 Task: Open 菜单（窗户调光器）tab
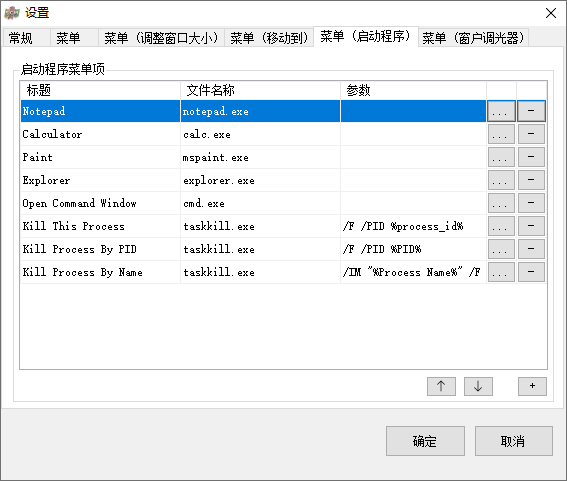pyautogui.click(x=473, y=38)
